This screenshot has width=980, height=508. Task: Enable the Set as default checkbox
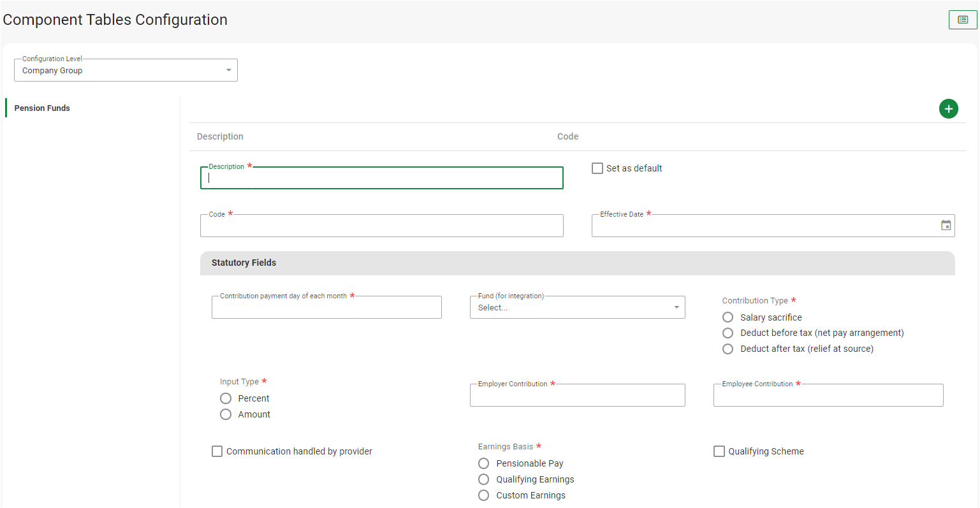597,168
